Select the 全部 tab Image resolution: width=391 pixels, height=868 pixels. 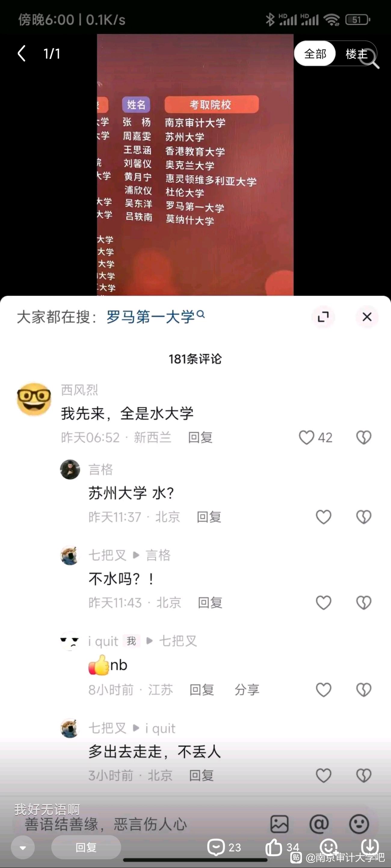(x=315, y=53)
